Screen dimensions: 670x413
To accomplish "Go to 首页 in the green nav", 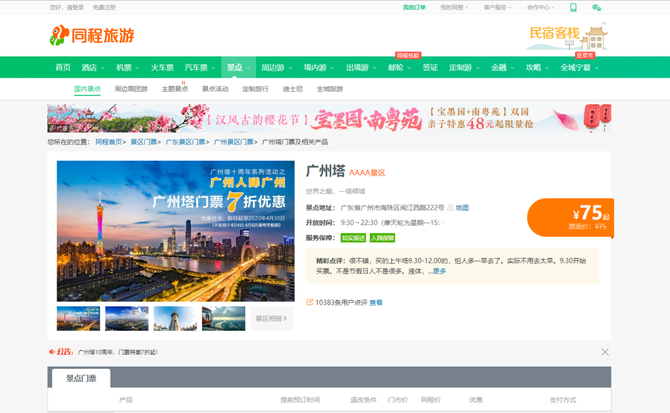I will pos(63,67).
